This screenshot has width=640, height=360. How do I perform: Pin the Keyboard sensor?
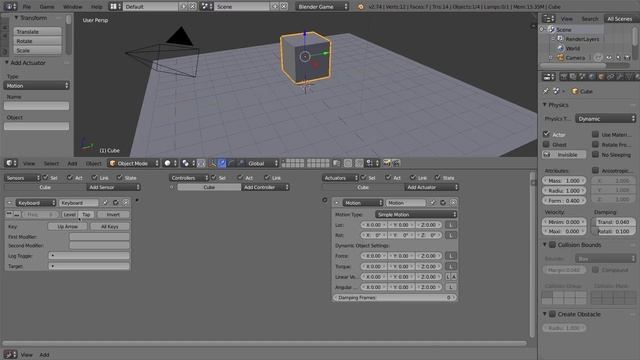(x=106, y=202)
